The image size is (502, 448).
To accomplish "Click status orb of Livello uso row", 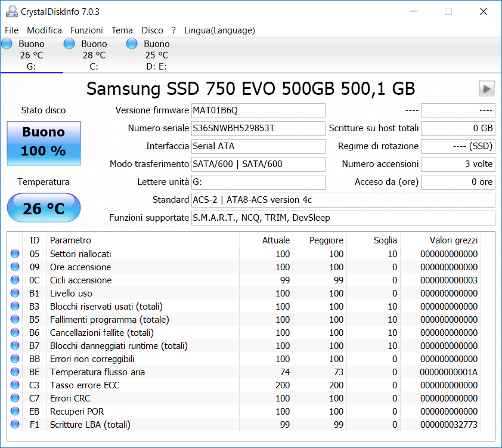I will click(15, 293).
